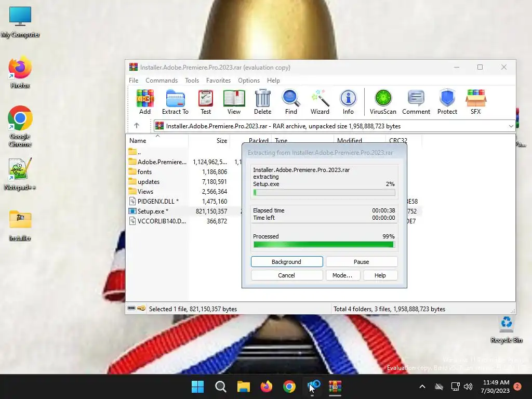The image size is (532, 399).
Task: Select the Adobe.Premiere... folder row
Action: tap(183, 162)
